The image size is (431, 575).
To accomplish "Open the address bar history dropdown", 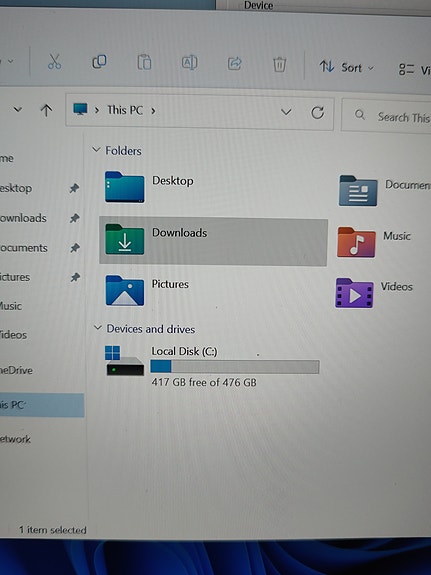I will point(286,111).
